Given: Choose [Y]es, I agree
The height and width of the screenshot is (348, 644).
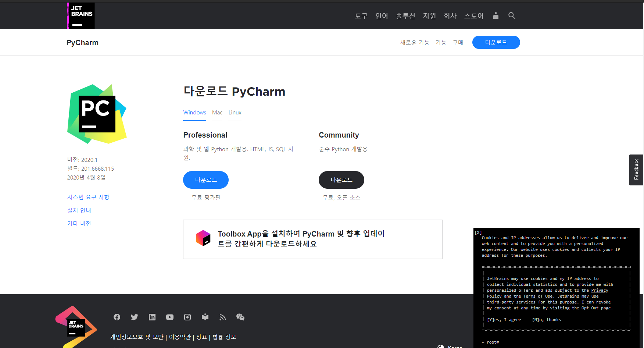Looking at the screenshot, I should (x=504, y=320).
